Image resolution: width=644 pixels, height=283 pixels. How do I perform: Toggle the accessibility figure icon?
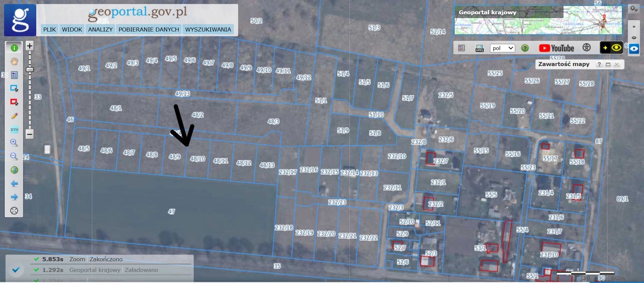(x=586, y=48)
